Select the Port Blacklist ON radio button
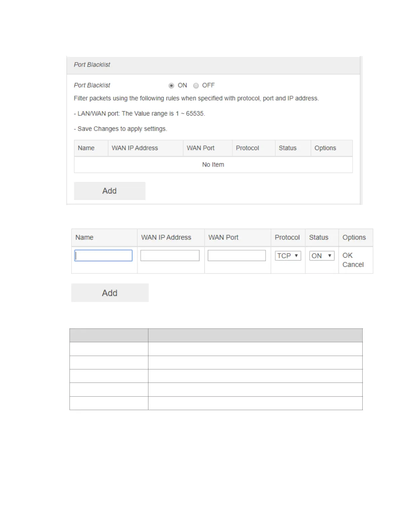 click(171, 86)
